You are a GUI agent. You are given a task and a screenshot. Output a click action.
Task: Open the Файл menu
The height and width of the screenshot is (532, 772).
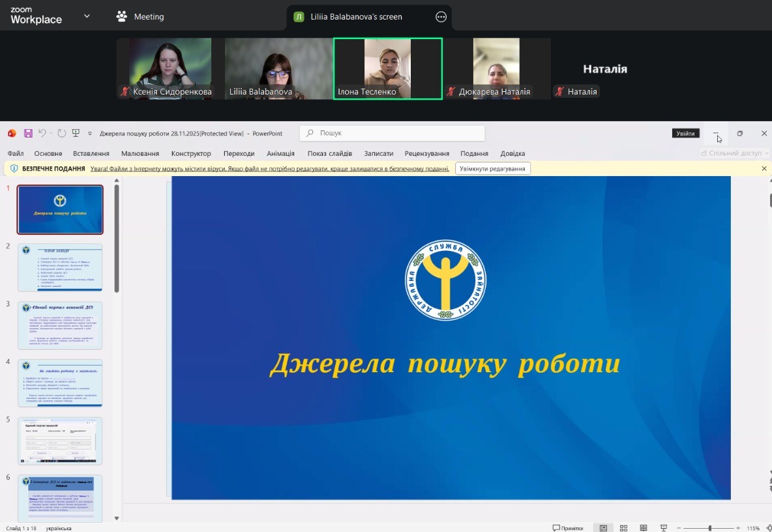coord(16,154)
